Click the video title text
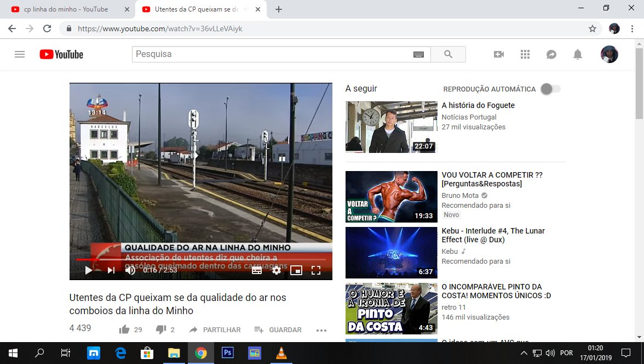Viewport: 644px width, 364px height. point(178,304)
